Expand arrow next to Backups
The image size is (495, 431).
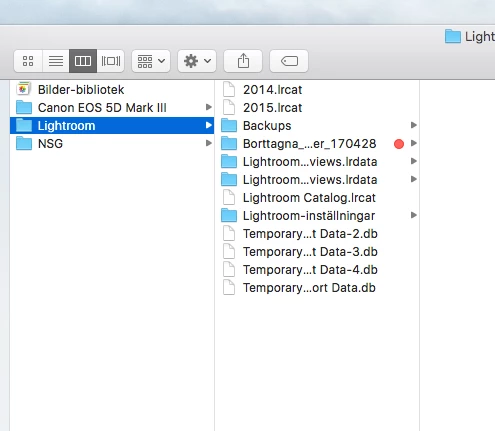click(414, 125)
